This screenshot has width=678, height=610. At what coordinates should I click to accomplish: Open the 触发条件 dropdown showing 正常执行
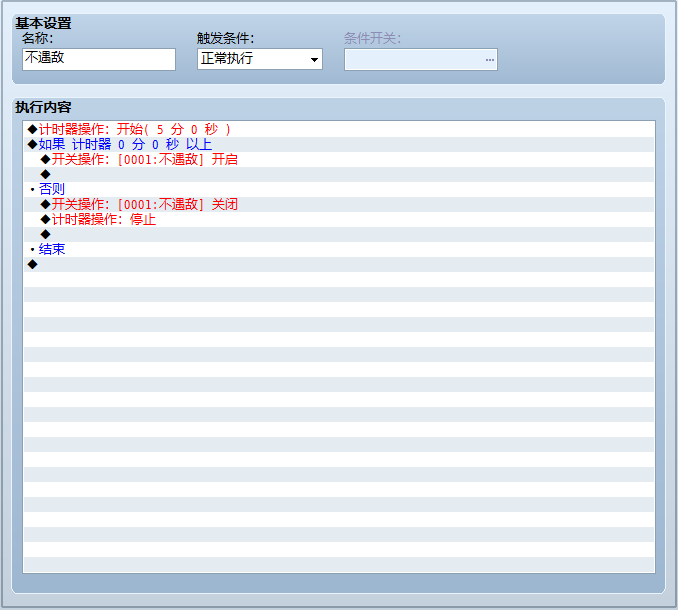[260, 59]
